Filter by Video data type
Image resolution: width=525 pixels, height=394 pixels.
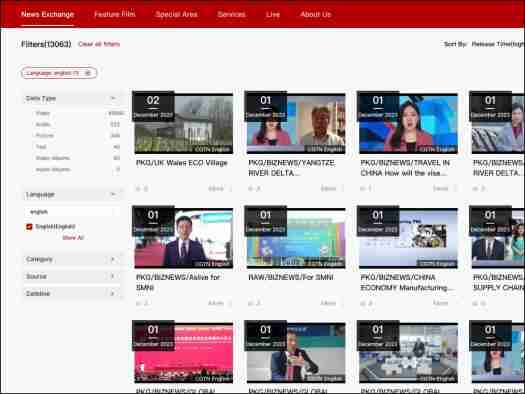click(43, 113)
